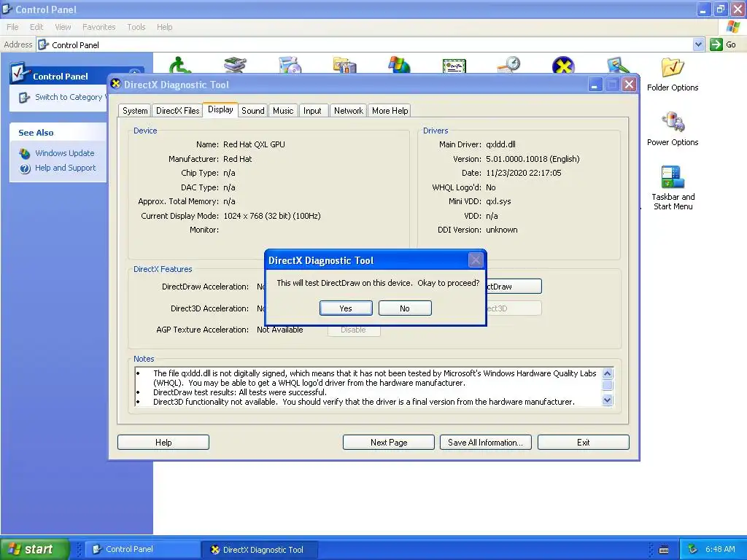Select the Accessibility Options wheelchair icon
The width and height of the screenshot is (747, 560).
point(180,65)
